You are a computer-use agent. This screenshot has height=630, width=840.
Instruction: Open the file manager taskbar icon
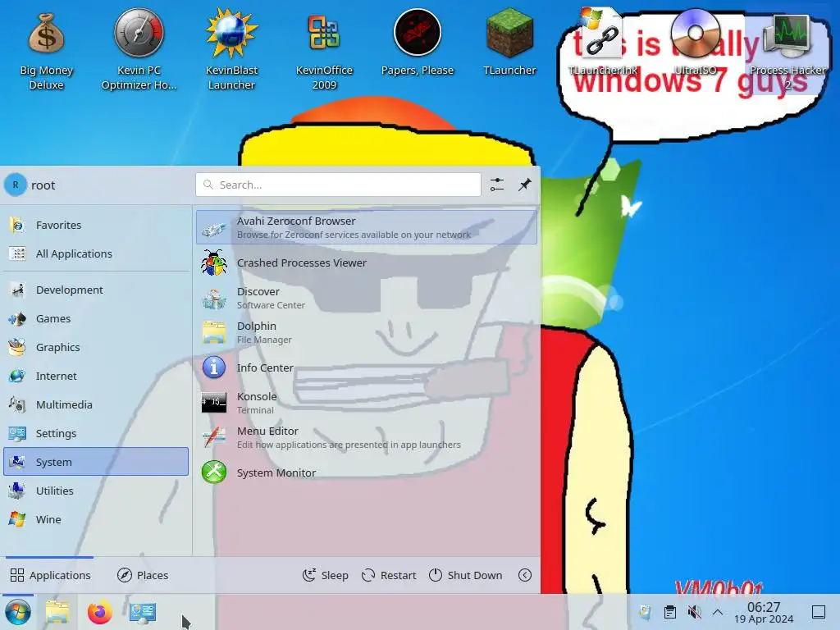[x=57, y=612]
